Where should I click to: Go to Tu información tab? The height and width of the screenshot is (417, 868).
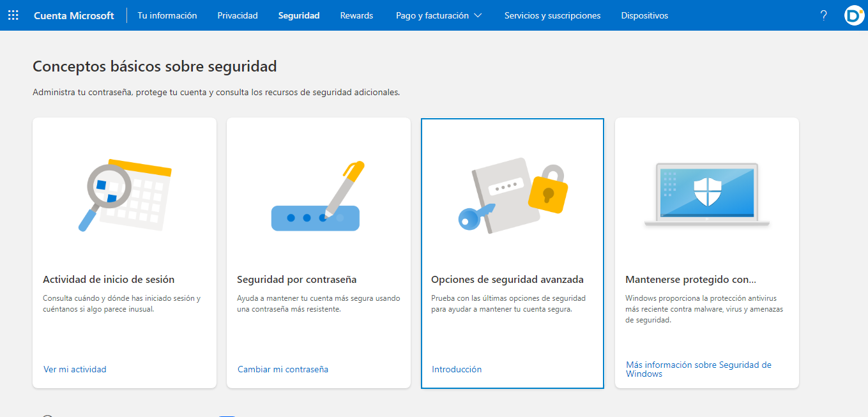(167, 15)
